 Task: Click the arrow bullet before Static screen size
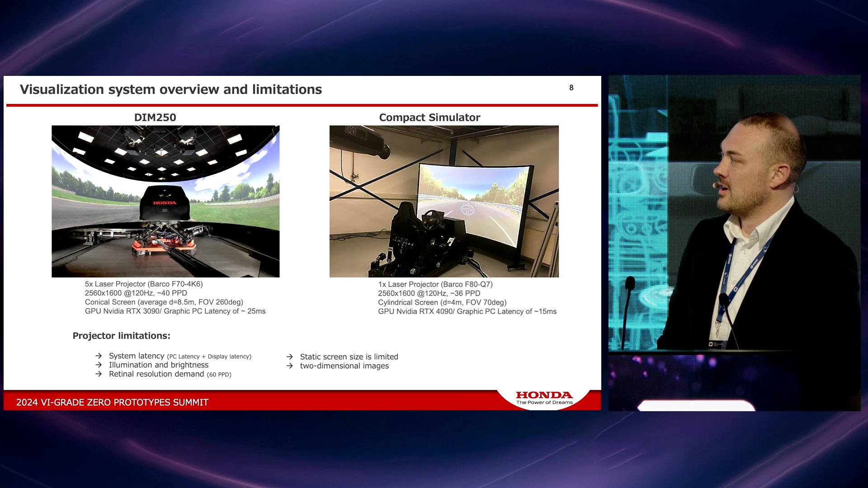click(290, 357)
